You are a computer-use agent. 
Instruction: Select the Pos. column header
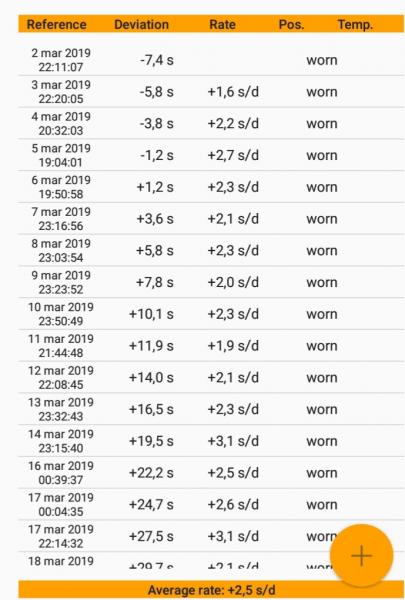click(291, 24)
